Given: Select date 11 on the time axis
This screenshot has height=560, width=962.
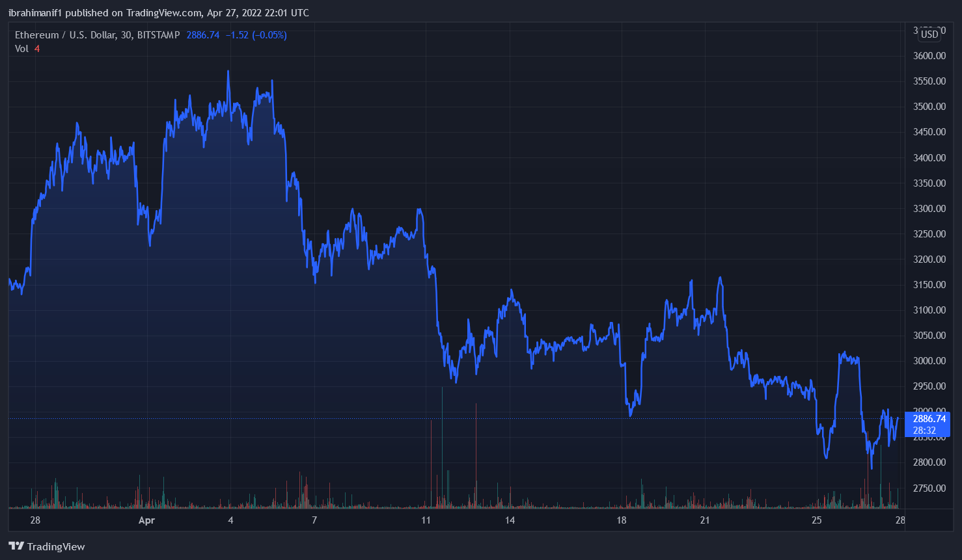Looking at the screenshot, I should [x=426, y=520].
